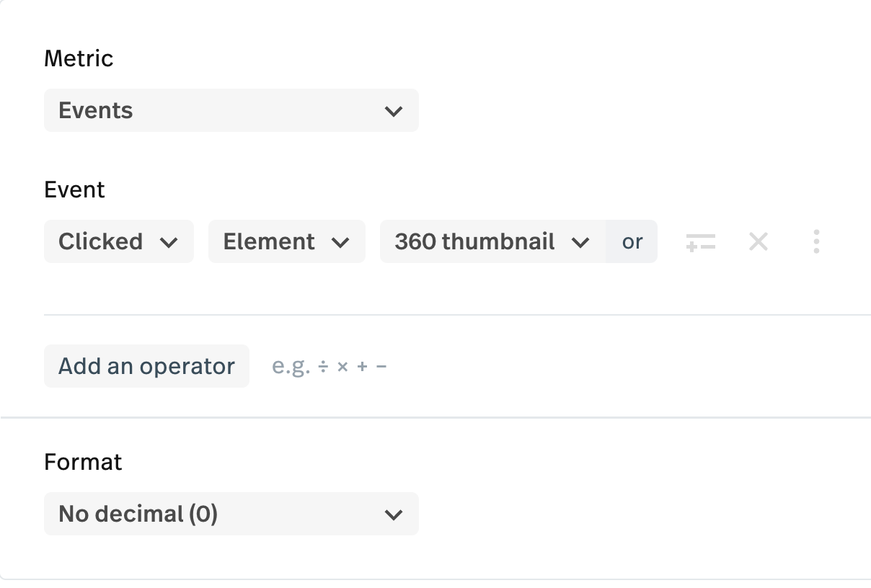
Task: Click the "or" condition button
Action: (x=632, y=241)
